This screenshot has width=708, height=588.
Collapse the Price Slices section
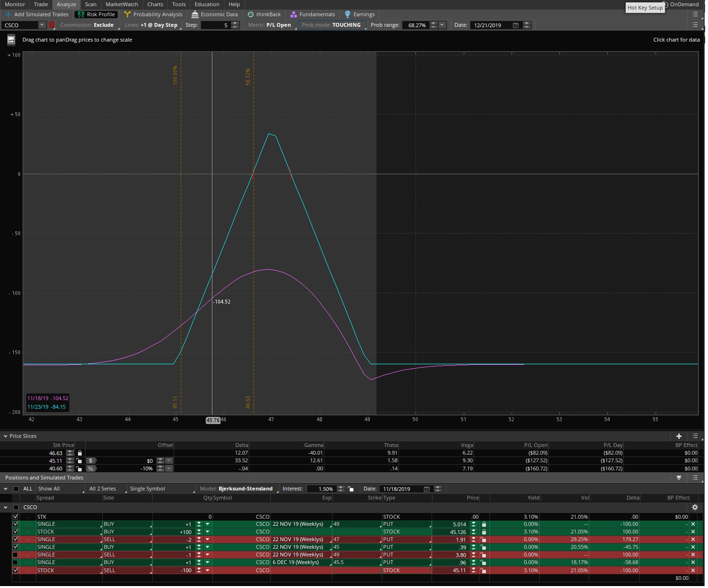(x=5, y=436)
